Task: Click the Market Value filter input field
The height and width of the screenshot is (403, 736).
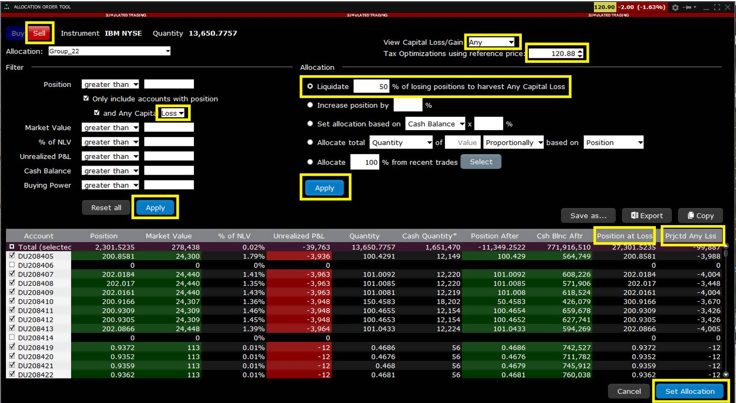Action: click(168, 128)
